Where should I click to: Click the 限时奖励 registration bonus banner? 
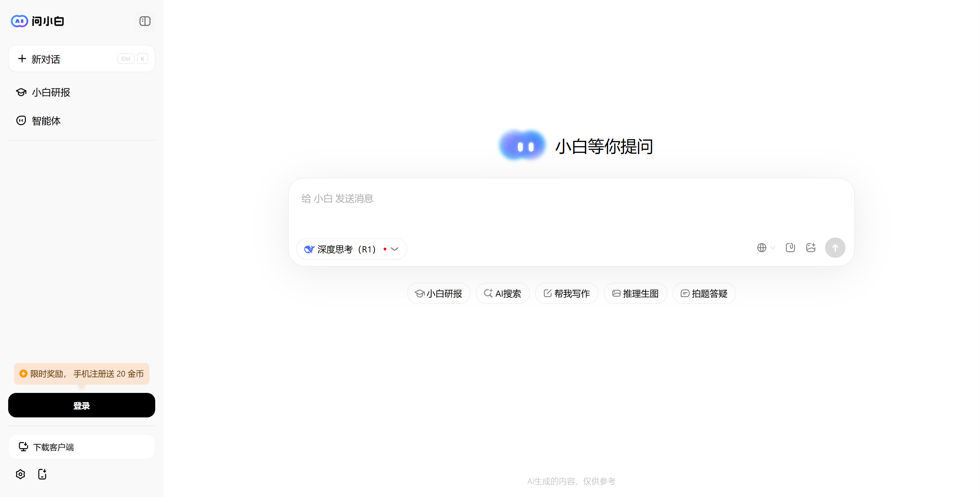coord(81,374)
